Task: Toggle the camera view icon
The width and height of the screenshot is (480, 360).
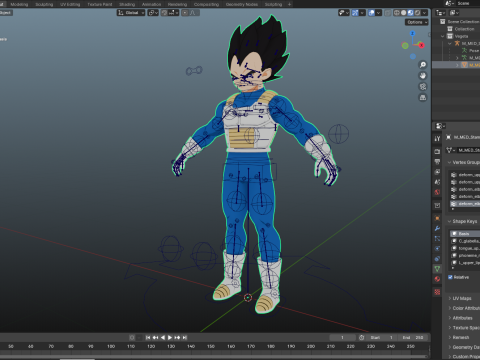Action: pos(423,87)
